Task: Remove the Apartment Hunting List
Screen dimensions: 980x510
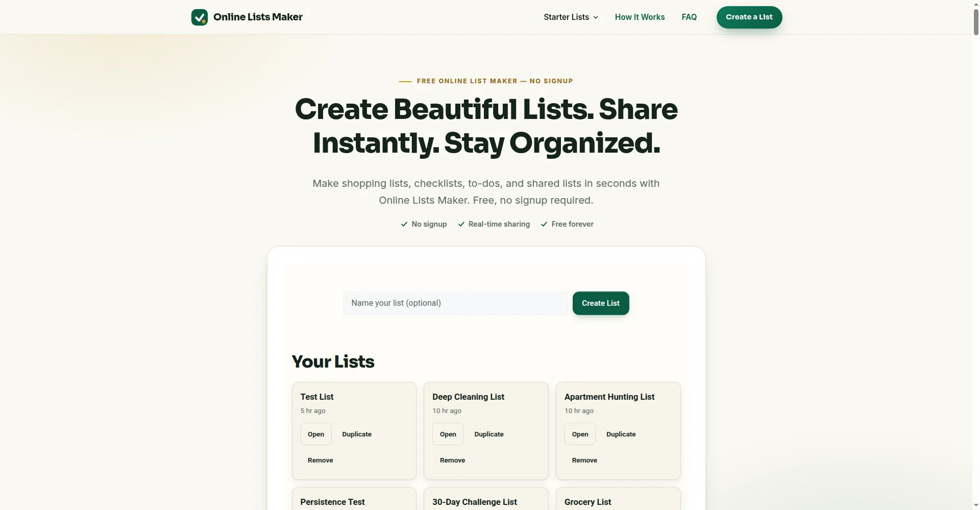Action: pos(584,460)
